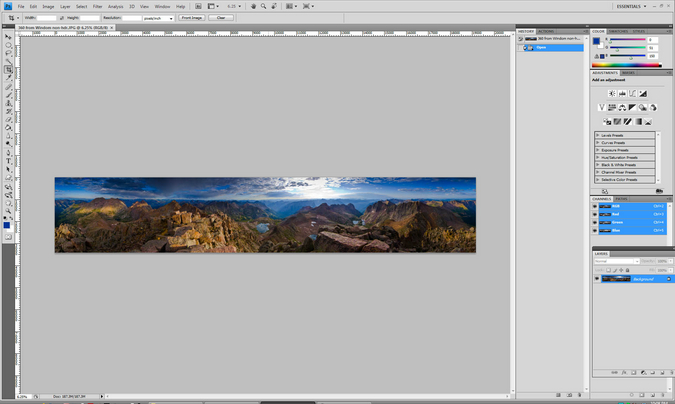
Task: Toggle lock image pixels brush icon
Action: pyautogui.click(x=615, y=270)
